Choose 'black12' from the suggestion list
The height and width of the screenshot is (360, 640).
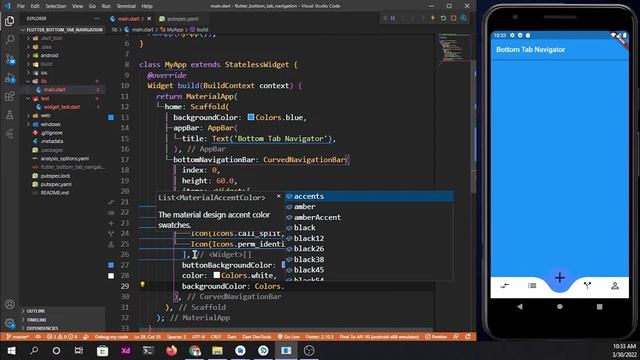click(x=369, y=238)
